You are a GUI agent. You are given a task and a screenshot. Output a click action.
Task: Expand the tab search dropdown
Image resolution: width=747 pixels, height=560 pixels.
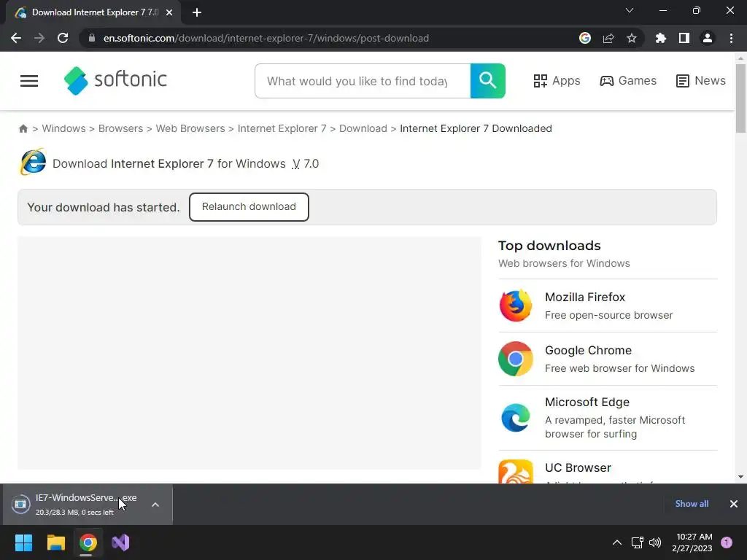click(630, 10)
